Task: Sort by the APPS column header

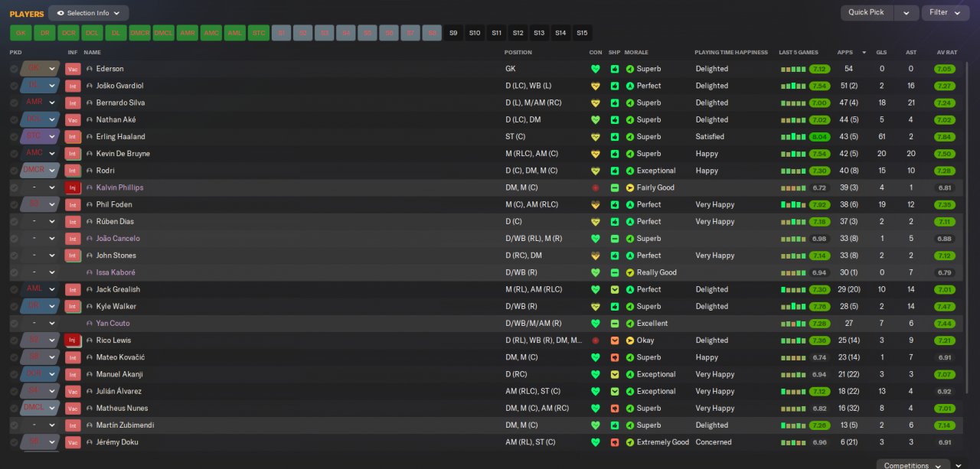Action: (845, 53)
